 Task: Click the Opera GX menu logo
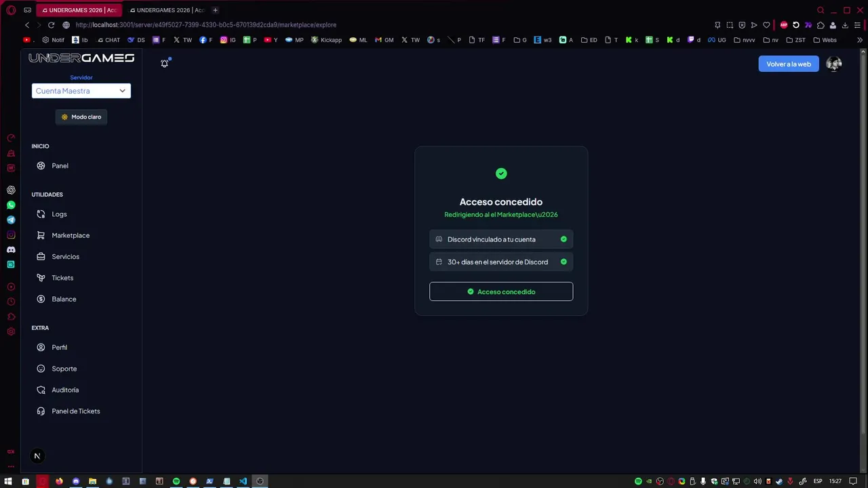pos(11,10)
